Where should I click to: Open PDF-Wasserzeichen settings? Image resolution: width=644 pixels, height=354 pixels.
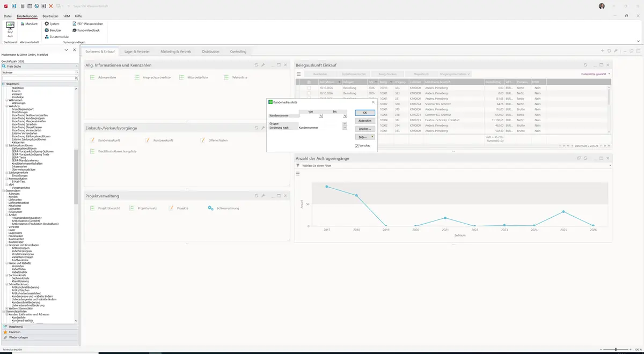click(87, 24)
